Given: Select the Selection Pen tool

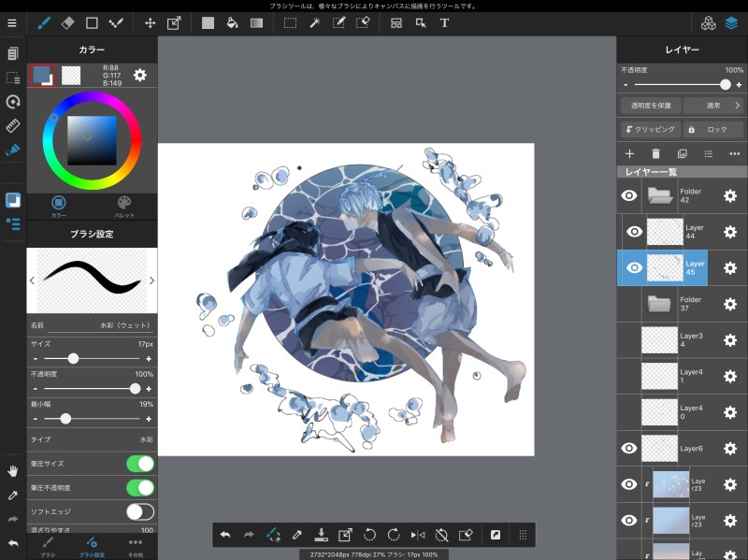Looking at the screenshot, I should click(338, 22).
